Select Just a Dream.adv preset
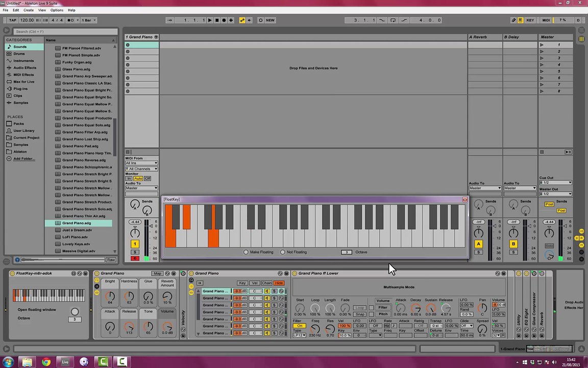Screen dimensions: 588x368 pyautogui.click(x=77, y=230)
